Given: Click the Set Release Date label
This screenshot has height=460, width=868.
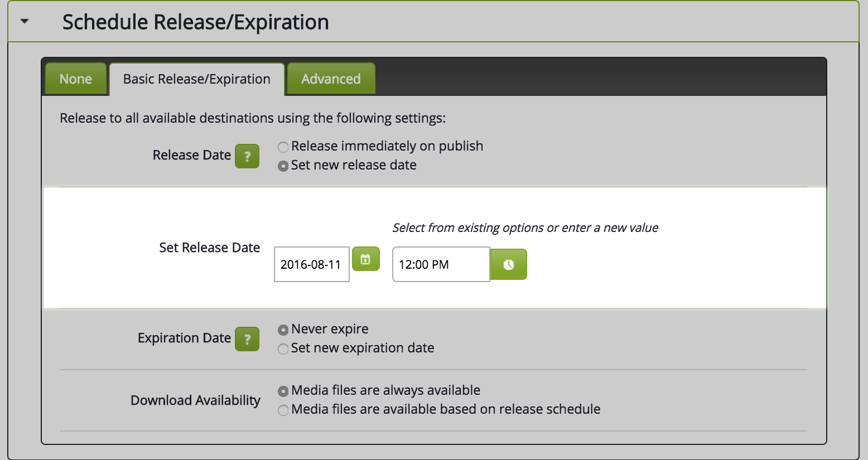Looking at the screenshot, I should coord(209,248).
